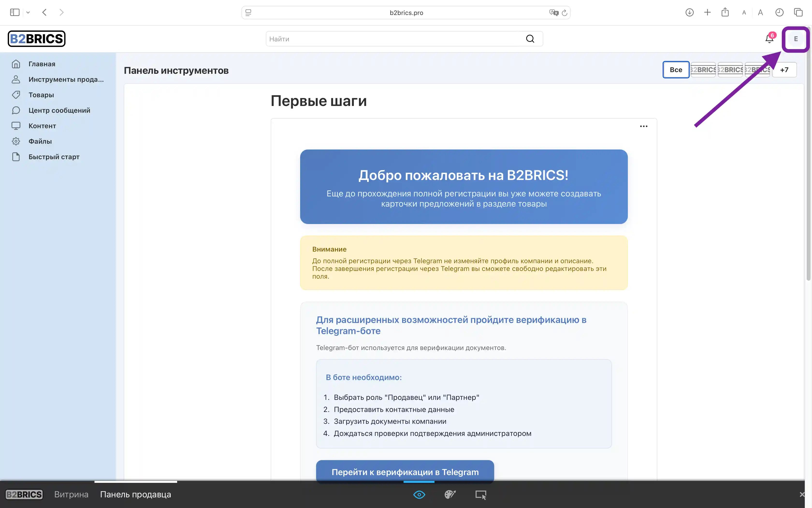Screen dimensions: 812x508
Task: Click the chat bubble icon beside Центр сообщений
Action: [x=16, y=110]
